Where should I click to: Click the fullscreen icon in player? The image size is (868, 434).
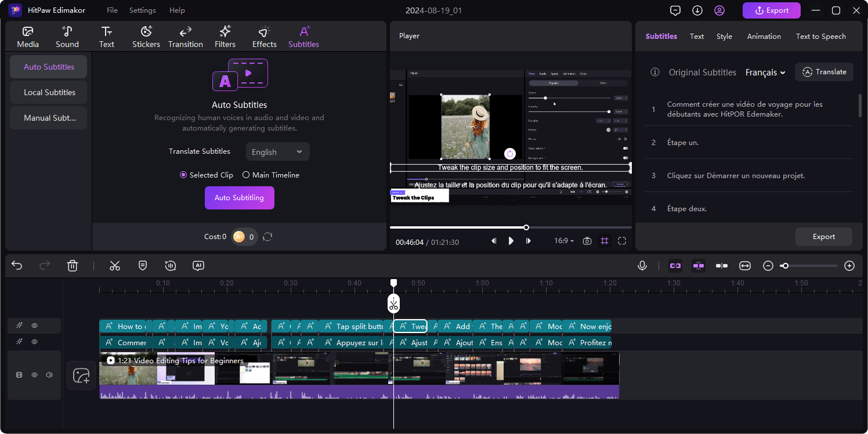point(622,241)
